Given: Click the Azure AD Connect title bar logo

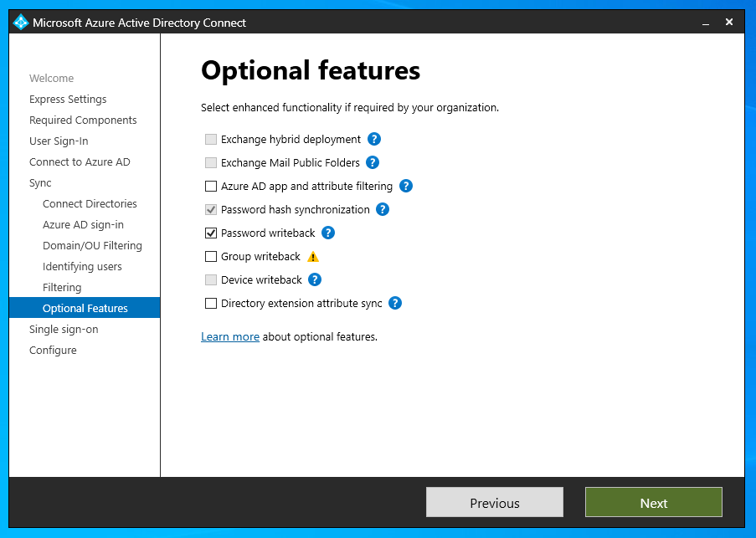Looking at the screenshot, I should click(21, 22).
